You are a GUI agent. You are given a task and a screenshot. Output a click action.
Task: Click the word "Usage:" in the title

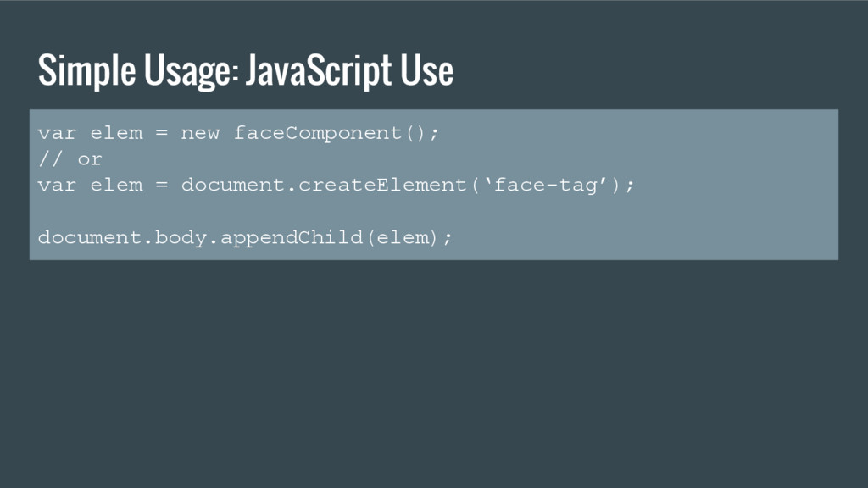click(192, 71)
